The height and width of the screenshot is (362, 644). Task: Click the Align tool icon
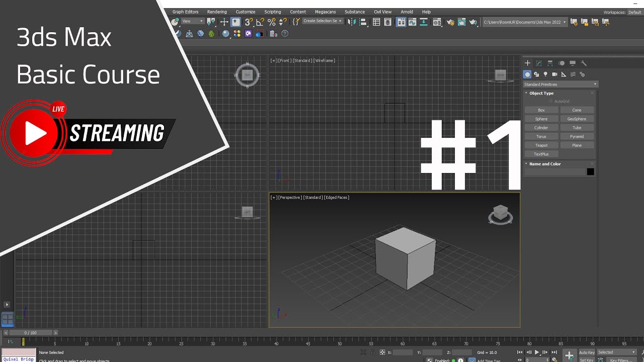tap(363, 22)
